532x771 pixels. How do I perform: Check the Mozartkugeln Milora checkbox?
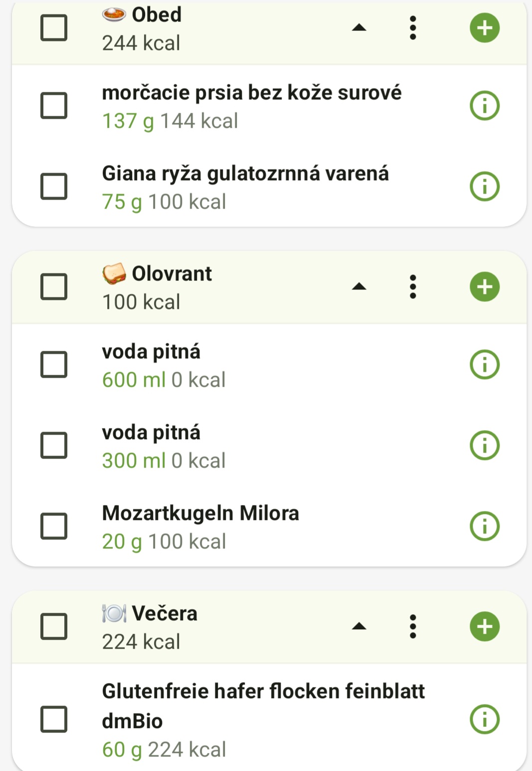click(54, 526)
